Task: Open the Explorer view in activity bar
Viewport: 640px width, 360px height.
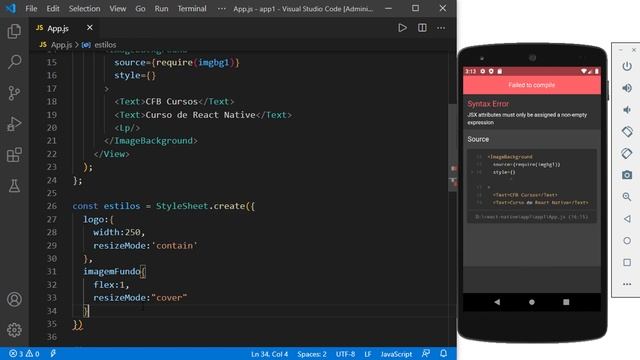Action: click(x=14, y=31)
